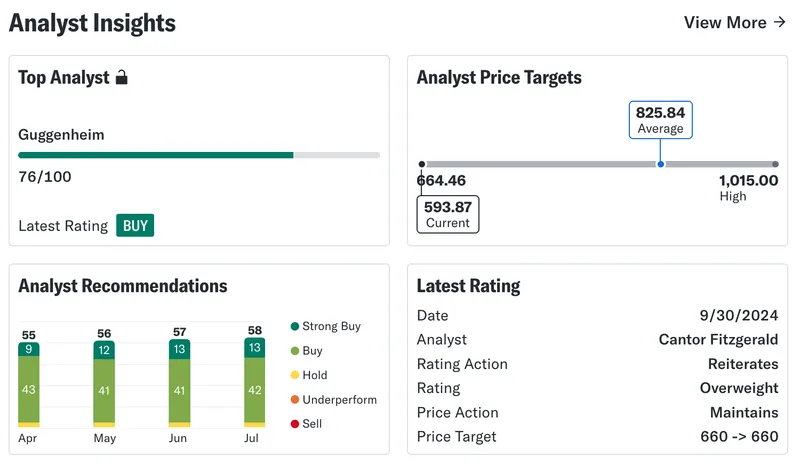The width and height of the screenshot is (800, 466).
Task: Select the April recommendations bar
Action: pyautogui.click(x=29, y=384)
